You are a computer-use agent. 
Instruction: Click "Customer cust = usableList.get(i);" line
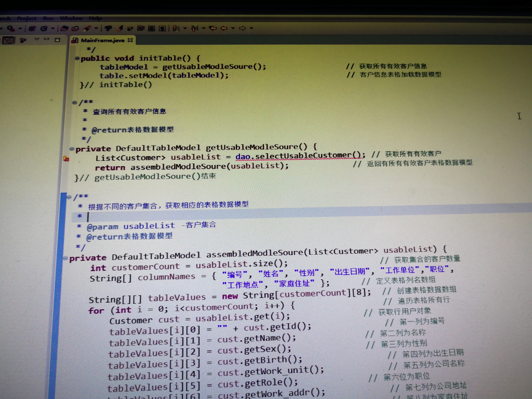200,318
